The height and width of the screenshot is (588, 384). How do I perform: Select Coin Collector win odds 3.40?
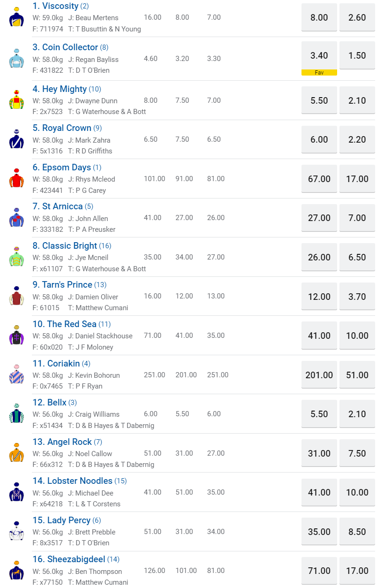319,56
